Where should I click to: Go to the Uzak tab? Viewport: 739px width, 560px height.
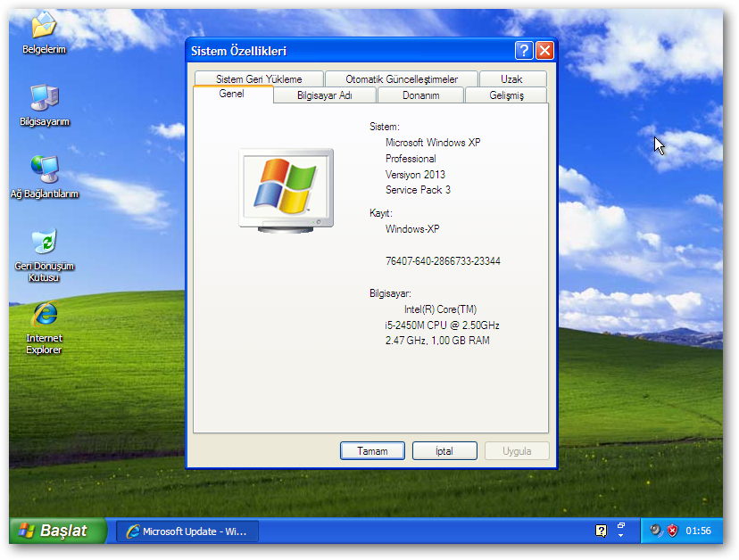tap(511, 79)
